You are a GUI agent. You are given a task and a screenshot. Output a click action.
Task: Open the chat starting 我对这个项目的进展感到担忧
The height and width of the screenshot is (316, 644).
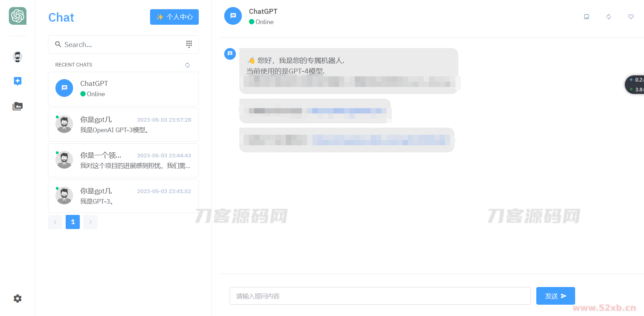(x=123, y=160)
